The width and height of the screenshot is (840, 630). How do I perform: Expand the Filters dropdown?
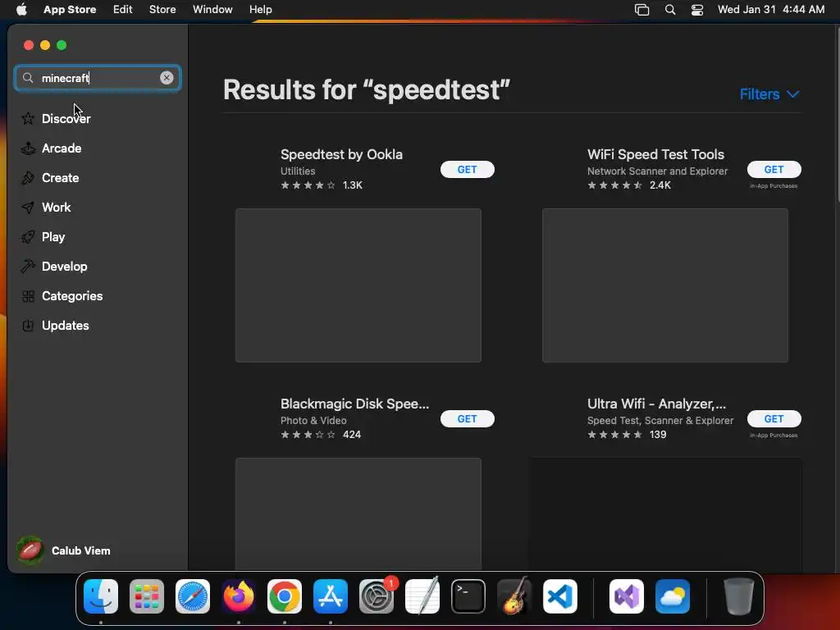tap(769, 94)
